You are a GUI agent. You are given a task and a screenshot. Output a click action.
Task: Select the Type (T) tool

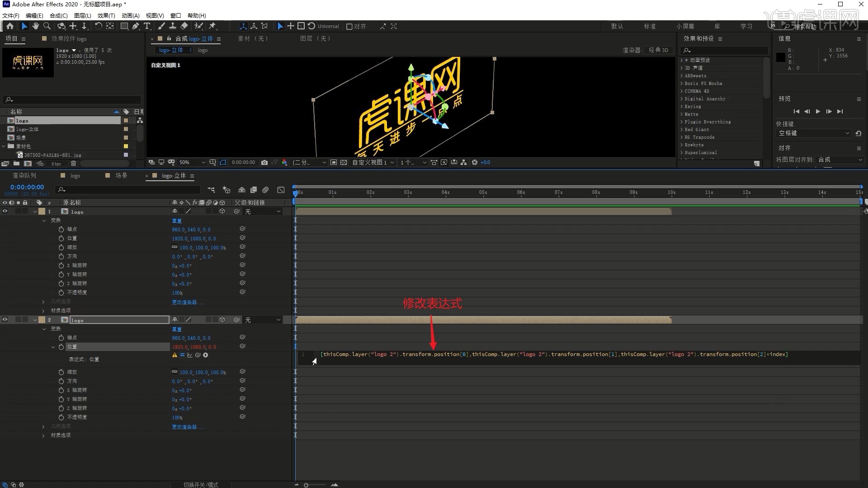click(147, 26)
